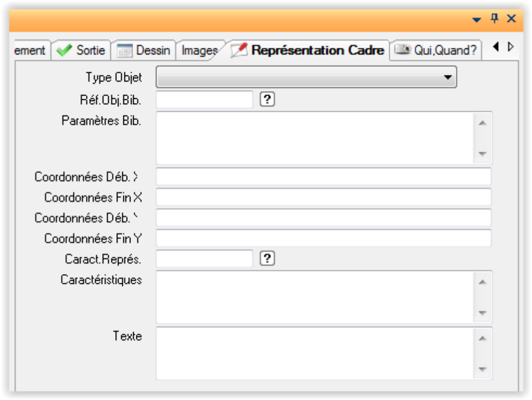Open the Dessin tab
This screenshot has width=532, height=400.
[144, 50]
